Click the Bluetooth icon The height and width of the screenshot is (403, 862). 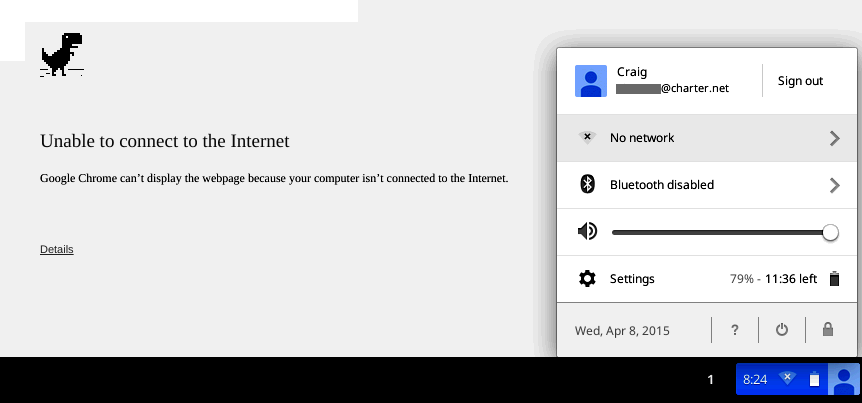point(588,185)
